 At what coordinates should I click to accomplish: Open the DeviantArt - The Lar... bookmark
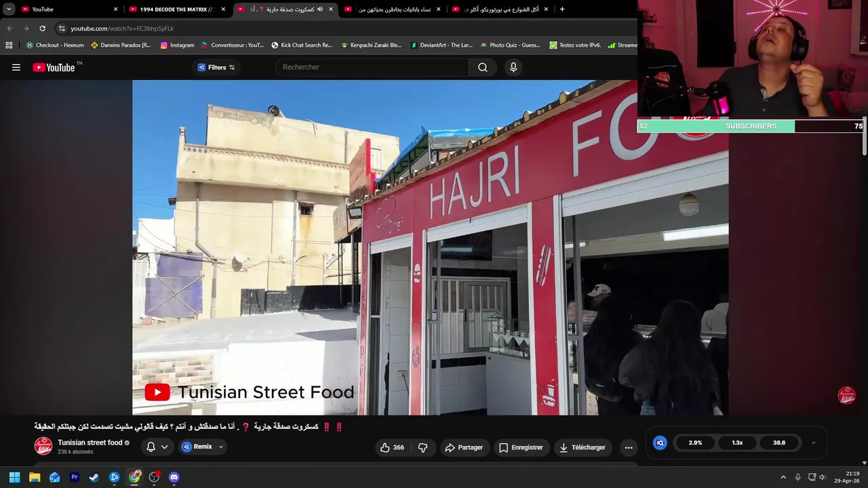tap(441, 45)
